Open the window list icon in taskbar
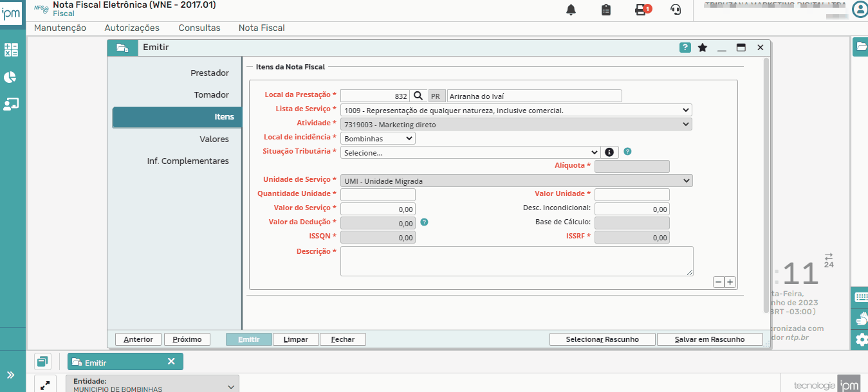 pyautogui.click(x=43, y=362)
